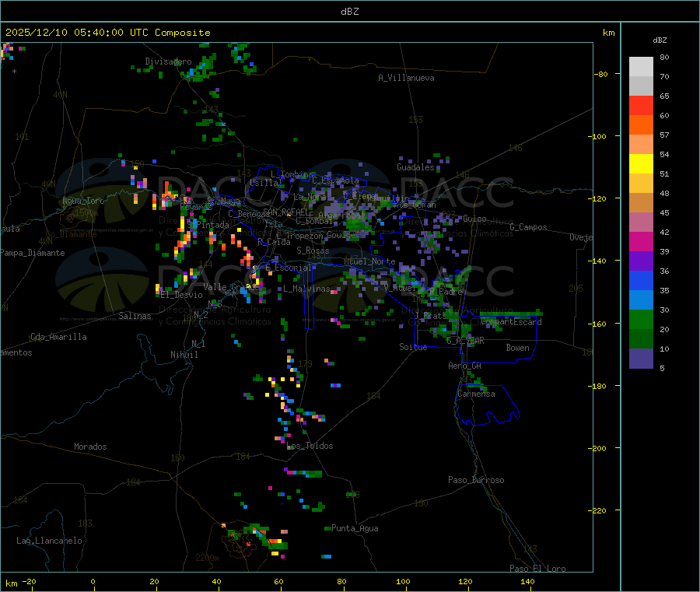Select the Agua_Toro label
Screen dimensions: 700x592
(83, 201)
